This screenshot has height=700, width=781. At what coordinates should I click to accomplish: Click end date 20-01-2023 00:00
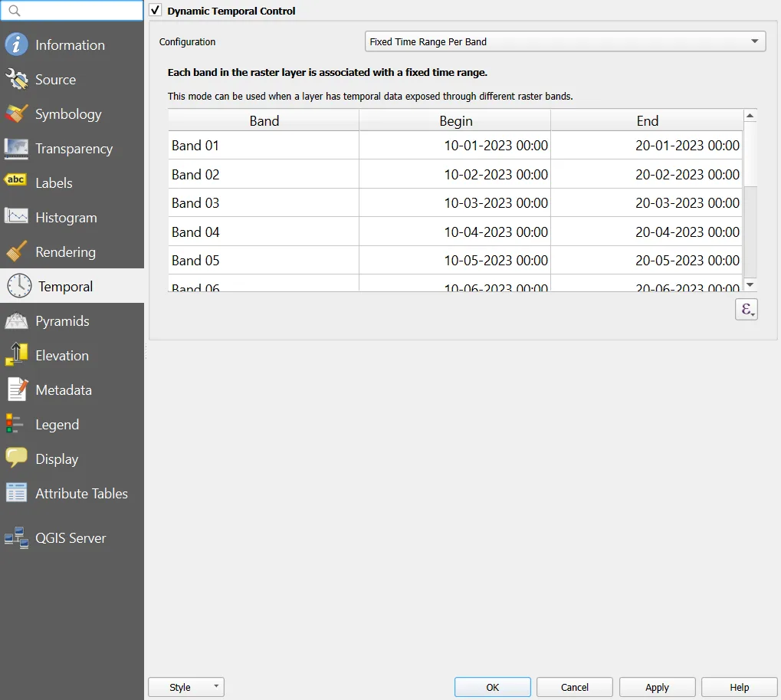point(647,146)
